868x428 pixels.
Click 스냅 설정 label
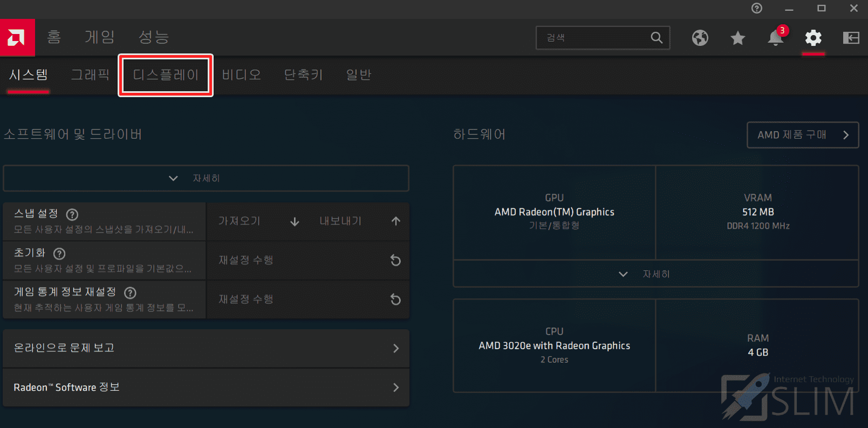point(36,214)
